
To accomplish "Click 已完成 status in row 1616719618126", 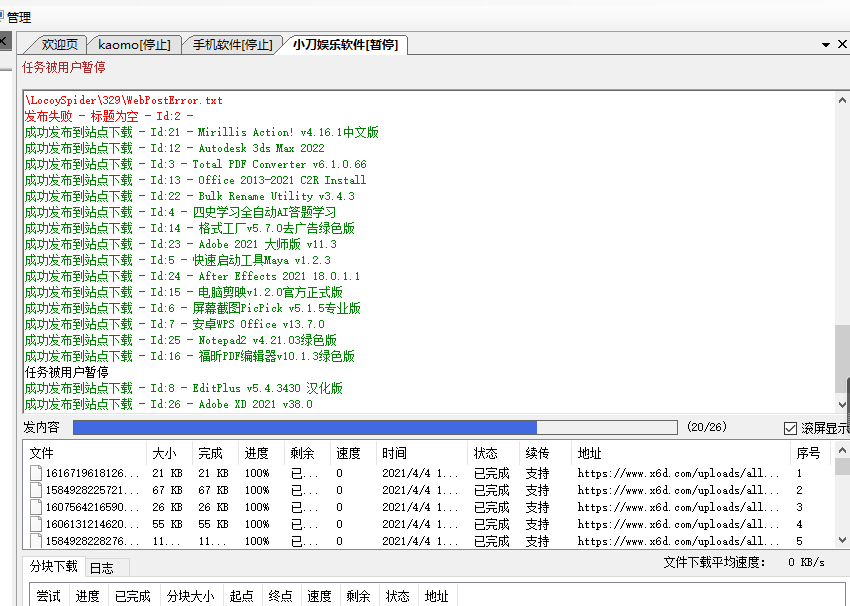I will [492, 473].
